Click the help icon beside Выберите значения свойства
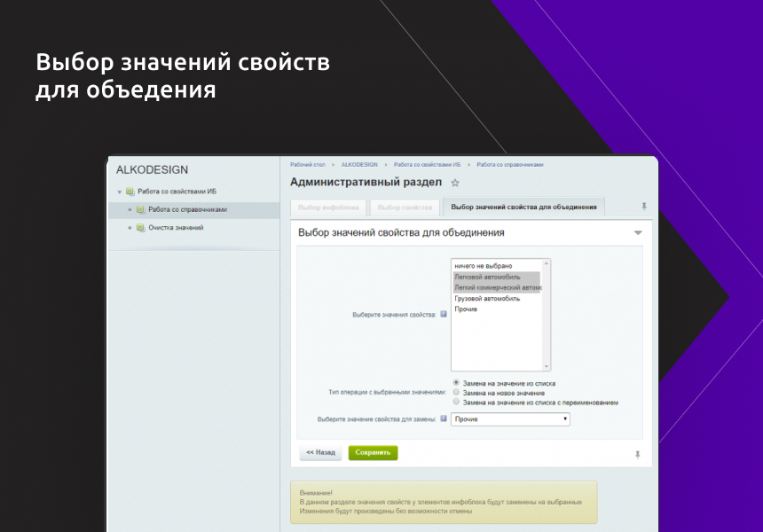The image size is (763, 532). point(442,315)
